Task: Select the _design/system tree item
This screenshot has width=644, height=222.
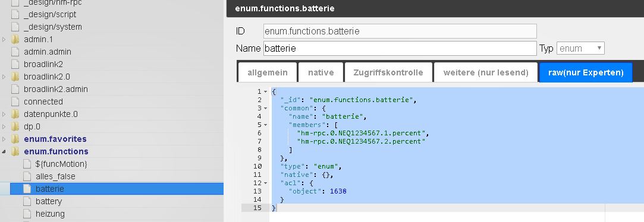Action: coord(52,27)
